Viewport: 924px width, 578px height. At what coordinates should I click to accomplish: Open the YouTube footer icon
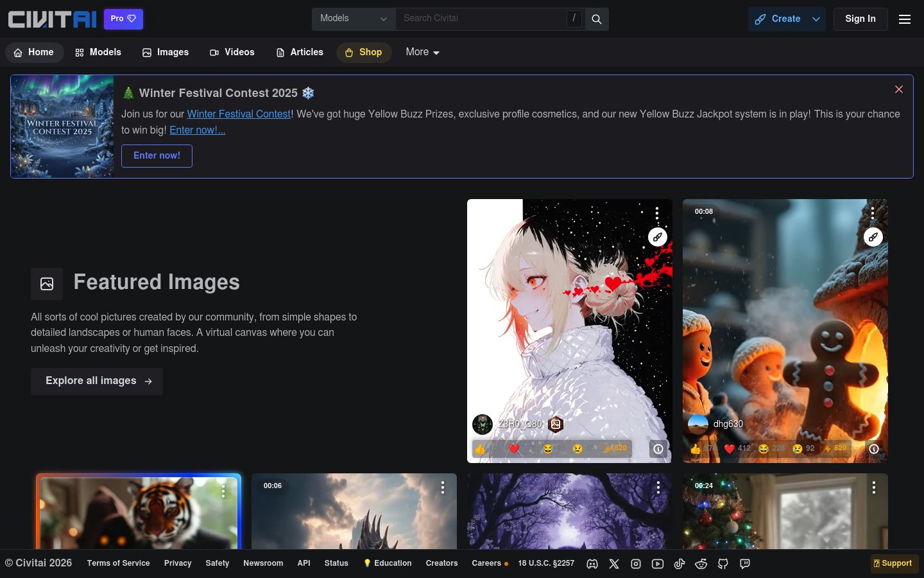(x=658, y=564)
